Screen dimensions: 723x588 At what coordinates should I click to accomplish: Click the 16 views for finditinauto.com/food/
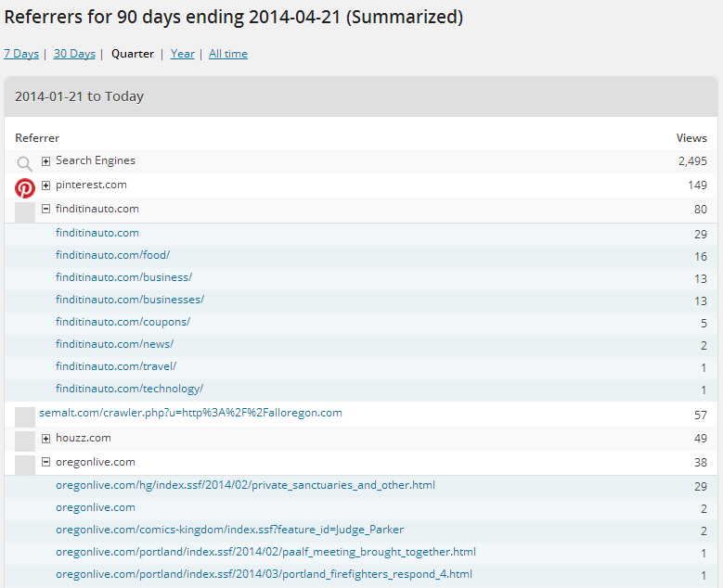(701, 256)
